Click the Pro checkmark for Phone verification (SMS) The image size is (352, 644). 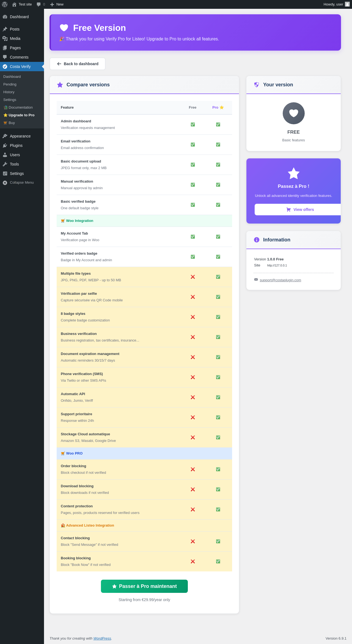218,377
